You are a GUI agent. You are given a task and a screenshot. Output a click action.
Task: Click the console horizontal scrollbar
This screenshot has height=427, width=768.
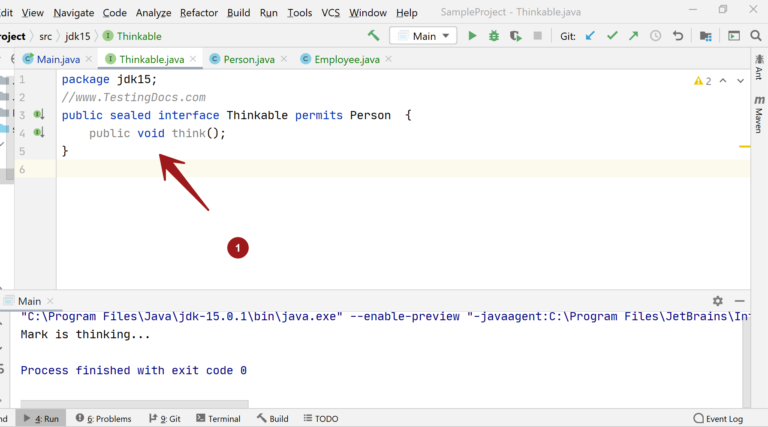point(134,404)
